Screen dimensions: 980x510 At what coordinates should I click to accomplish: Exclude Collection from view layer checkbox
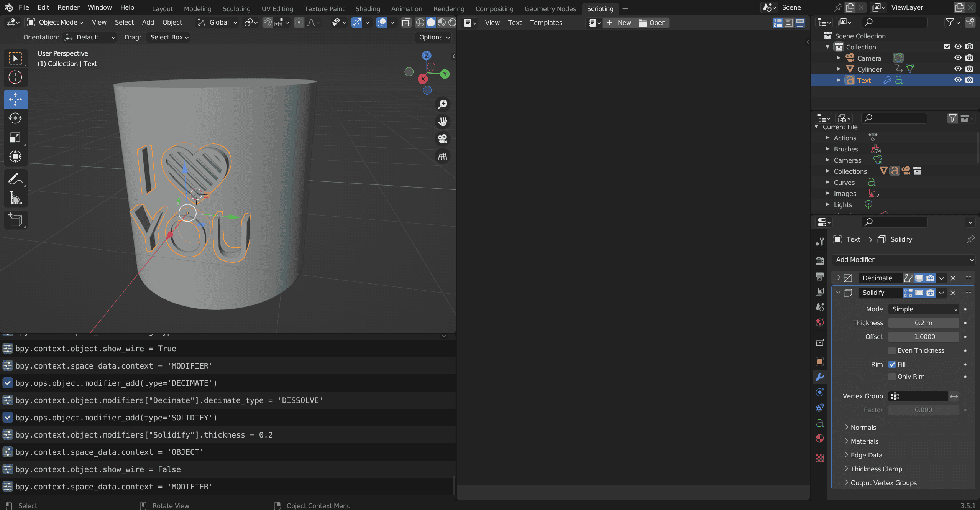point(947,47)
